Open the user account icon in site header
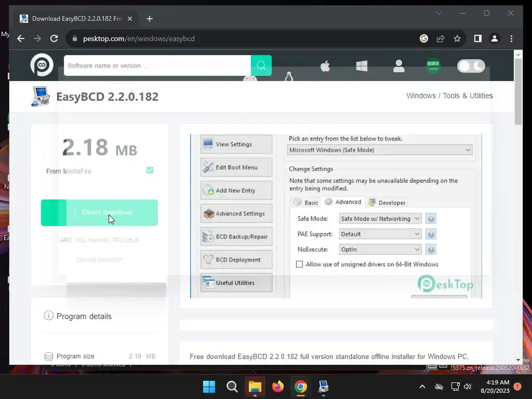The height and width of the screenshot is (399, 532). [398, 66]
